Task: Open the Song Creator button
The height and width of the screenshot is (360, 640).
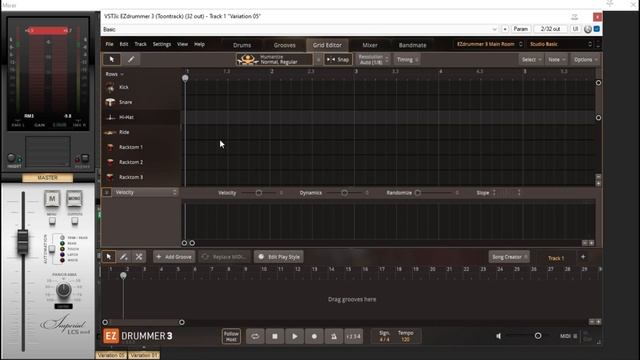Action: pos(509,257)
